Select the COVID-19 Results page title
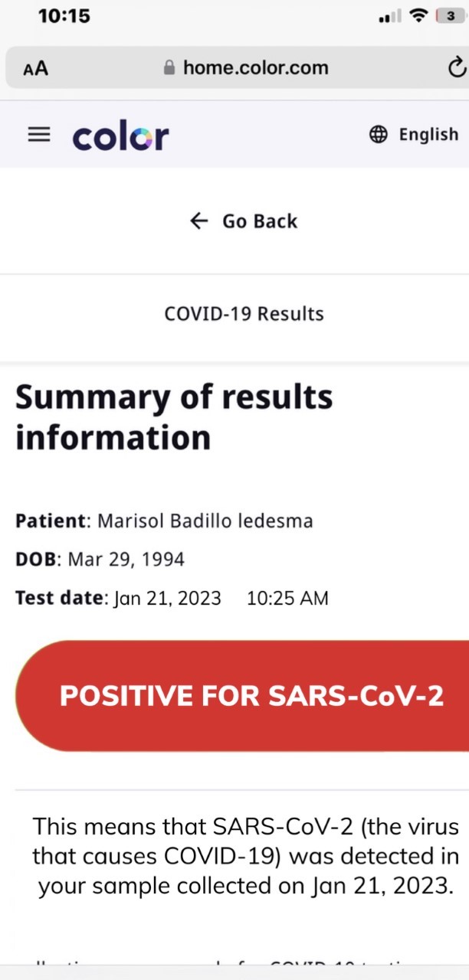The image size is (469, 980). tap(244, 314)
